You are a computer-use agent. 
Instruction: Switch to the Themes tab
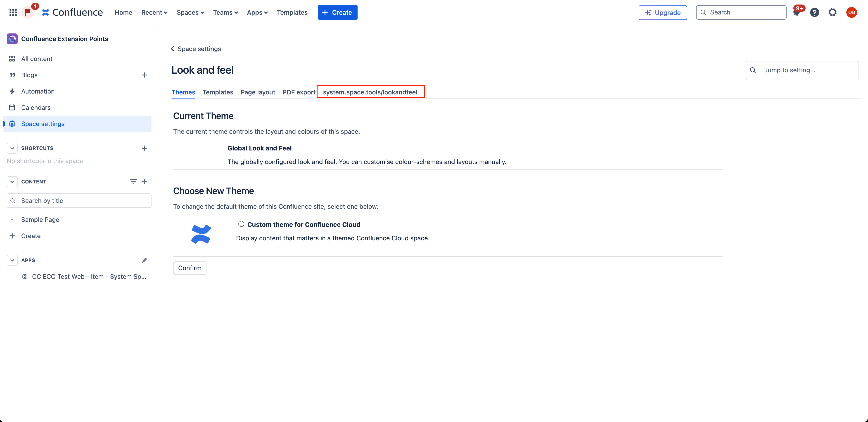(x=183, y=92)
